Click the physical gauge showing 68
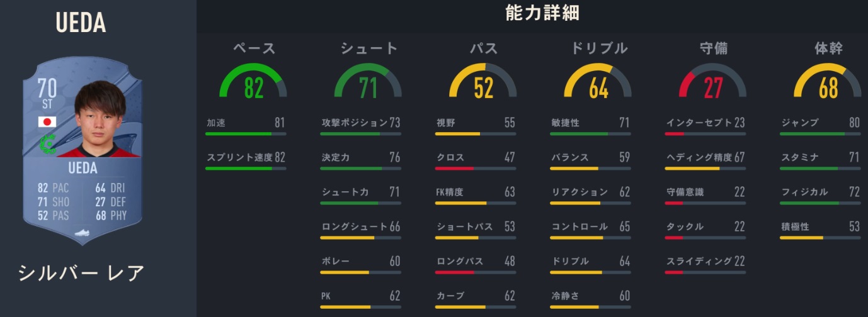 828,83
